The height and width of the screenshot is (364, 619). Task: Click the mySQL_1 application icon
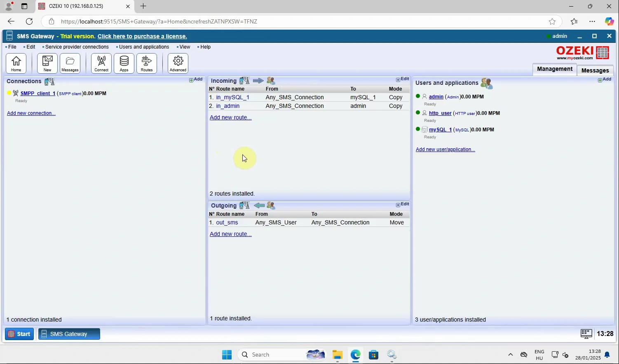pos(424,130)
